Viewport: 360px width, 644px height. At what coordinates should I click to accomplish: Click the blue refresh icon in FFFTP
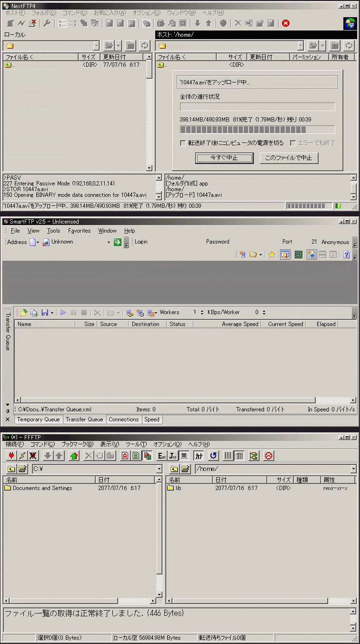[x=213, y=456]
